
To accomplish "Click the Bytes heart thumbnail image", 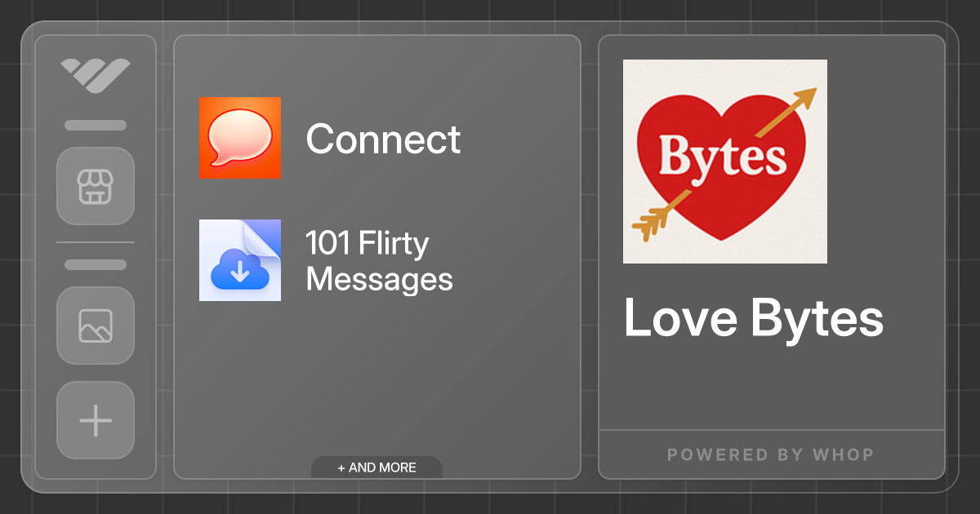I will click(x=724, y=161).
